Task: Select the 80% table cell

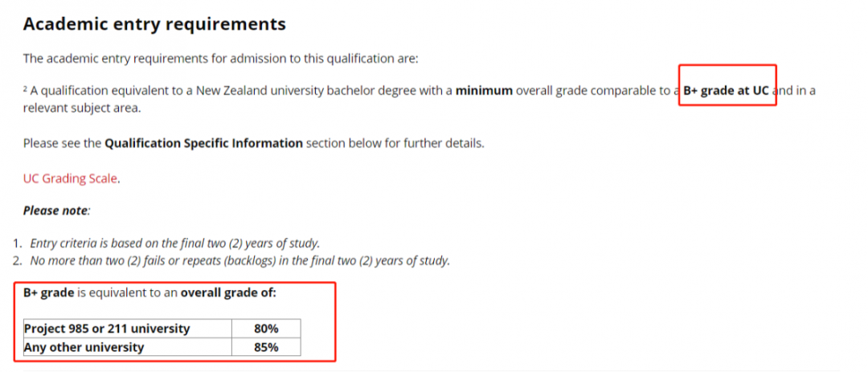Action: 266,329
